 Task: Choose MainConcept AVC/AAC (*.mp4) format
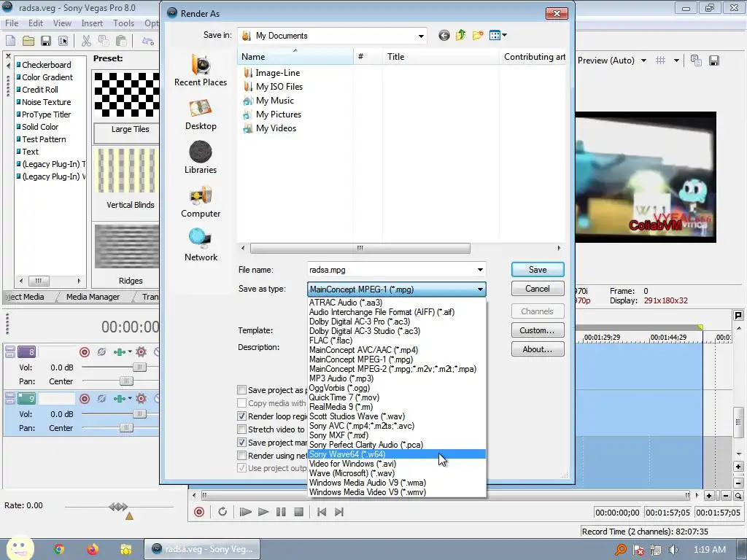[x=397, y=350]
